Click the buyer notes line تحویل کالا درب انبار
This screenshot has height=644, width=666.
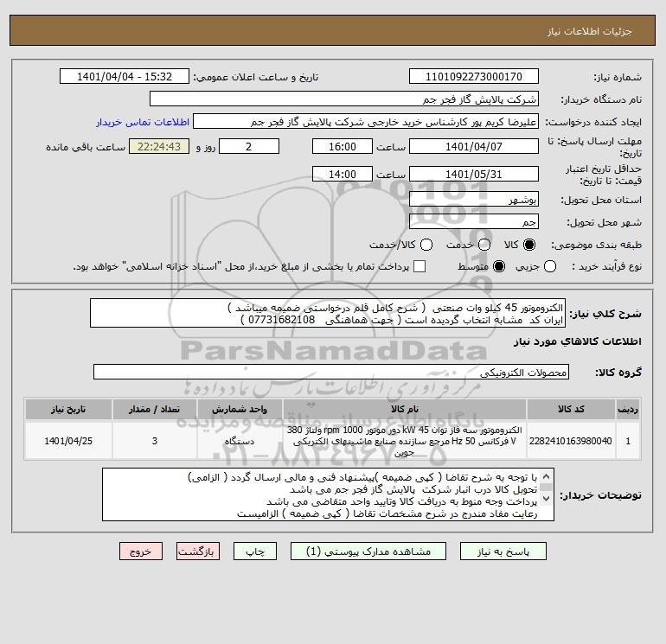coord(413,489)
